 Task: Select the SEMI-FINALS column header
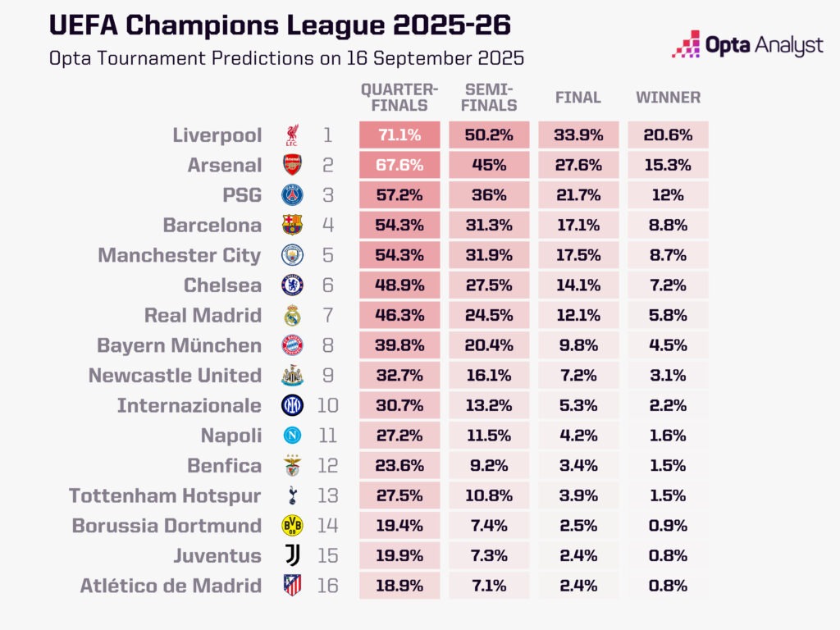[490, 98]
